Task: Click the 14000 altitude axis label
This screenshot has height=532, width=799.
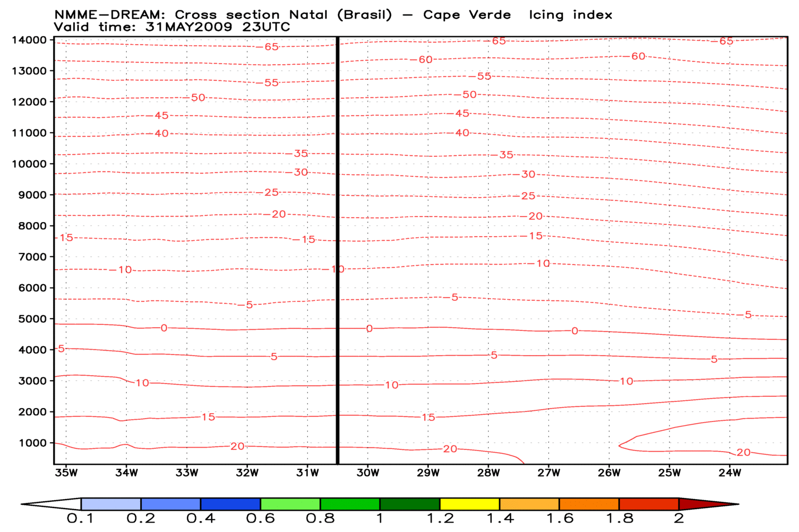Action: [x=29, y=40]
